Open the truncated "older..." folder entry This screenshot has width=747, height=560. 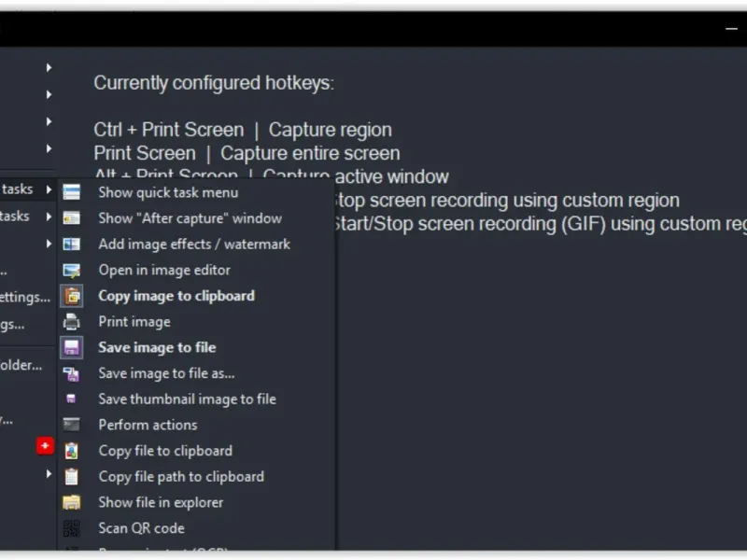(x=21, y=365)
